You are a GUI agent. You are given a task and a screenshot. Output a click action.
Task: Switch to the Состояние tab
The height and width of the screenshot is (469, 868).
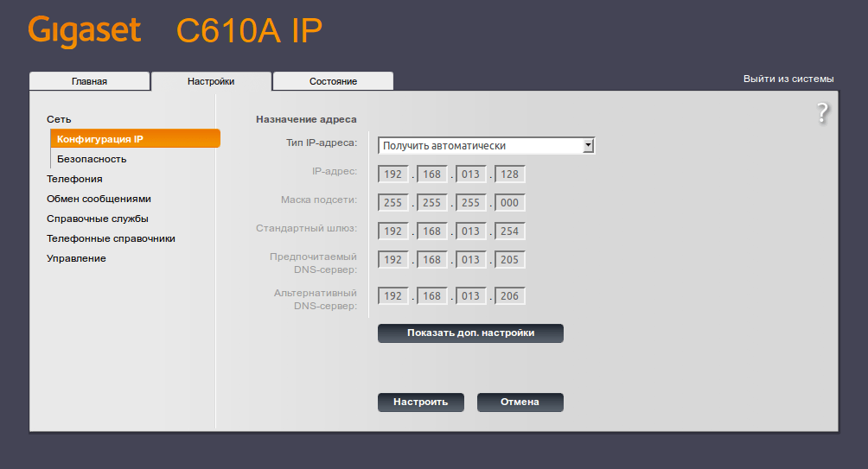(x=333, y=81)
